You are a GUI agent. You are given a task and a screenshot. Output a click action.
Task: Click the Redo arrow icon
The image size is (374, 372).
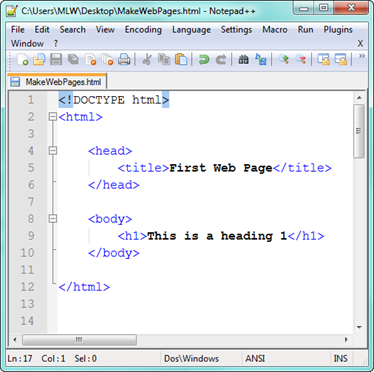point(221,60)
